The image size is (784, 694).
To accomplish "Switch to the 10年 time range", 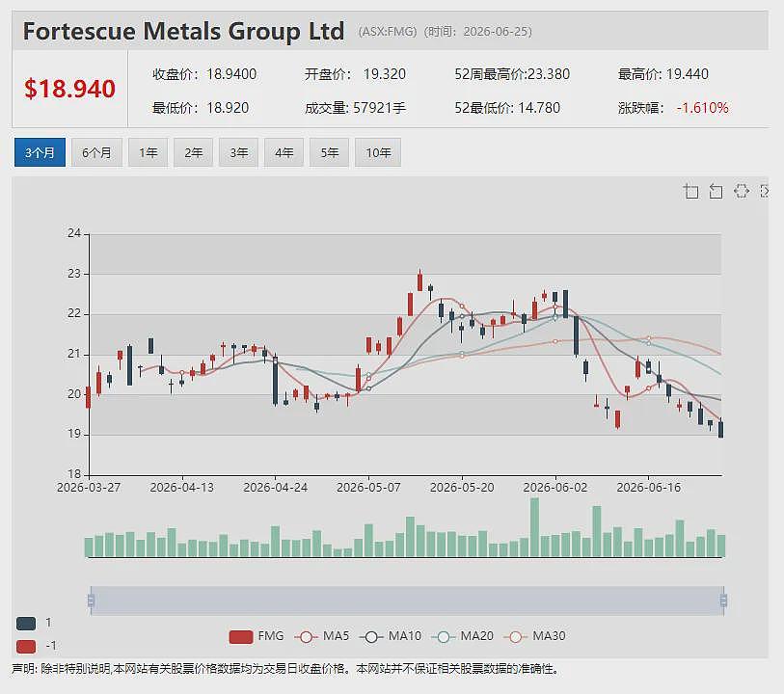I will coord(378,152).
